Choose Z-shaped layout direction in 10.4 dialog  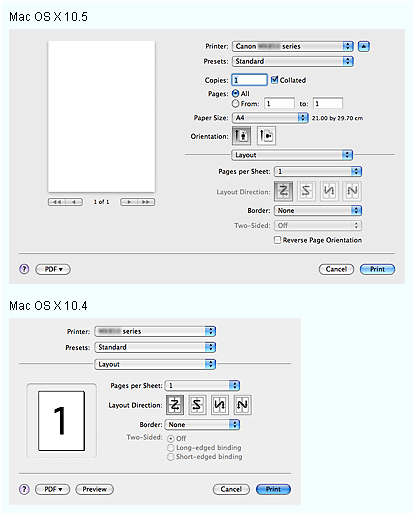click(x=175, y=405)
